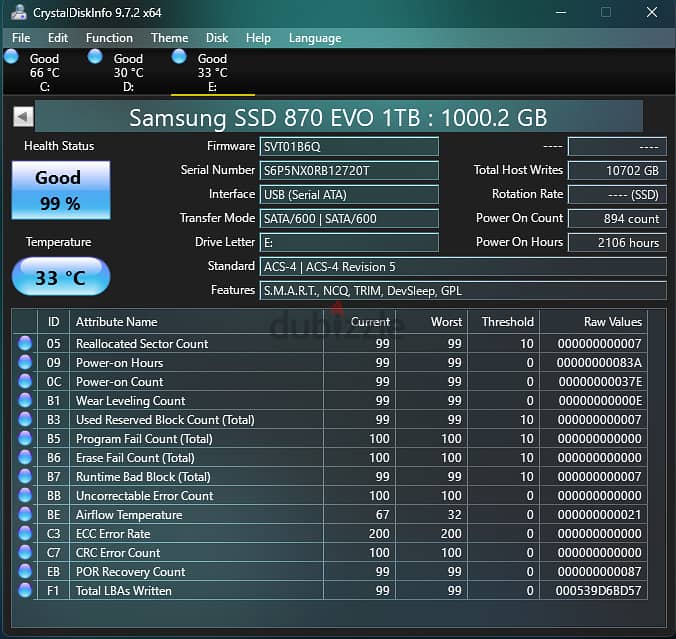Click status orb of CRC Error Count
676x639 pixels.
(x=25, y=552)
